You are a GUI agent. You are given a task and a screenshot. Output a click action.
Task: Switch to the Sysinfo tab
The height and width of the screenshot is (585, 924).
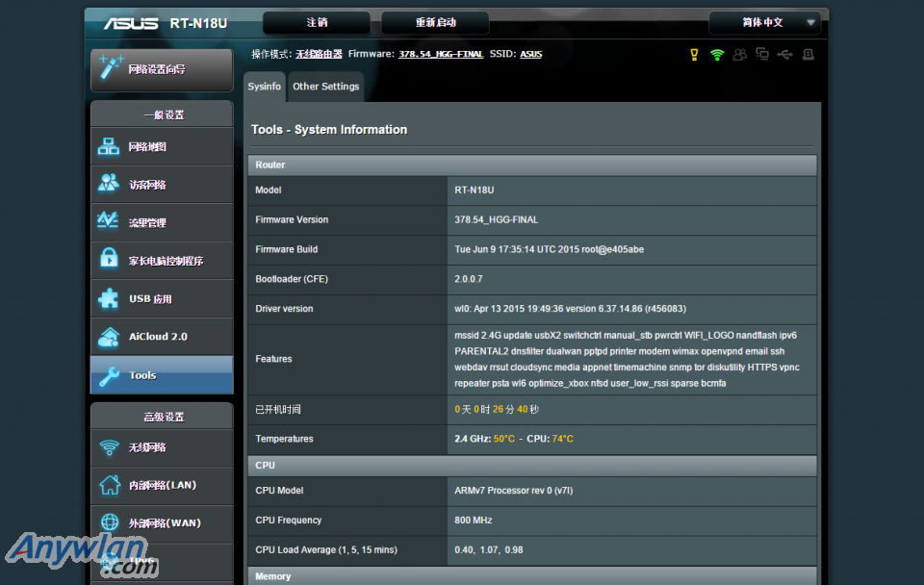tap(265, 87)
